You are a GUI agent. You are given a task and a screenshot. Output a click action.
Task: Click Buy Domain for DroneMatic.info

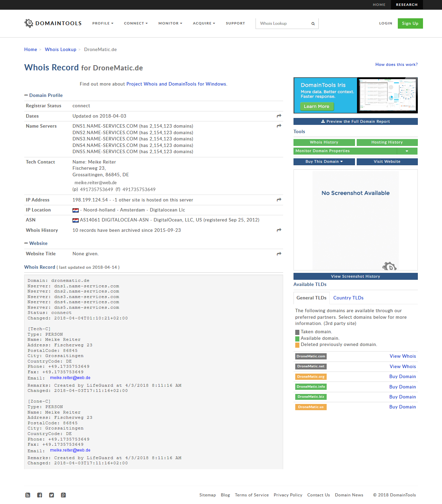[x=403, y=387]
